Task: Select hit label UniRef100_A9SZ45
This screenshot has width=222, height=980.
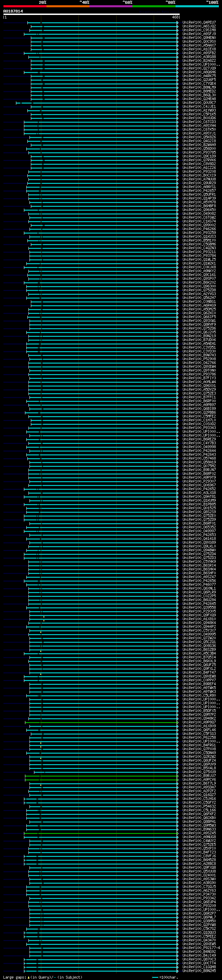Action: 199,833
